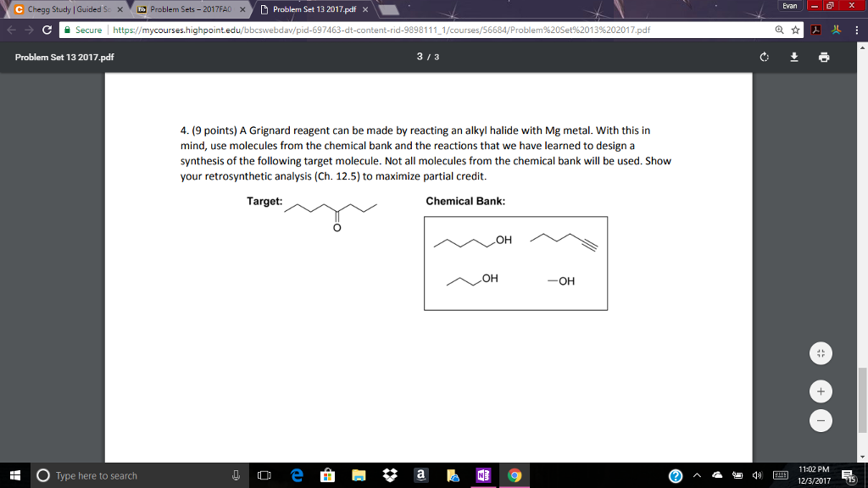Expand hidden system tray icons with chevron
Screen dimensions: 868x488
click(697, 474)
